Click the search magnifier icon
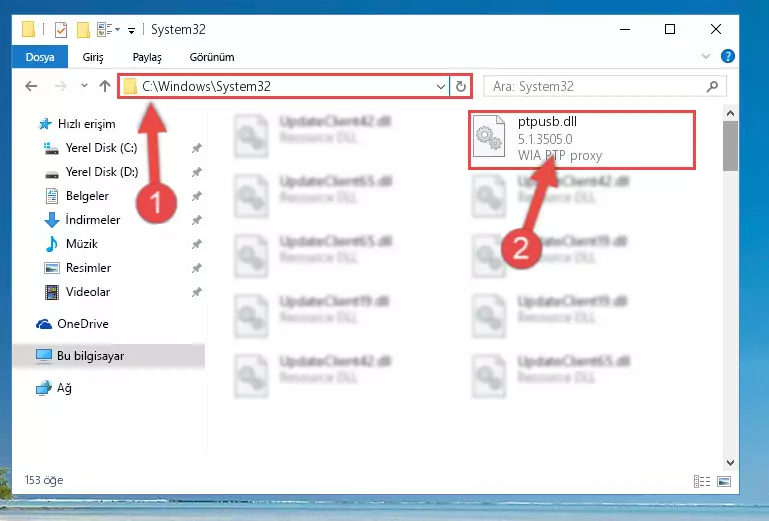 pos(713,87)
